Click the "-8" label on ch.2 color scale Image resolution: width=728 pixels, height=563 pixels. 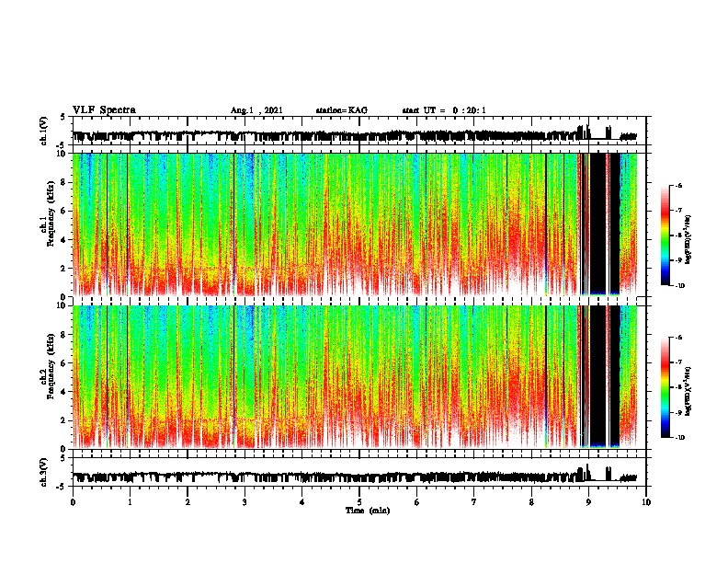pos(679,387)
